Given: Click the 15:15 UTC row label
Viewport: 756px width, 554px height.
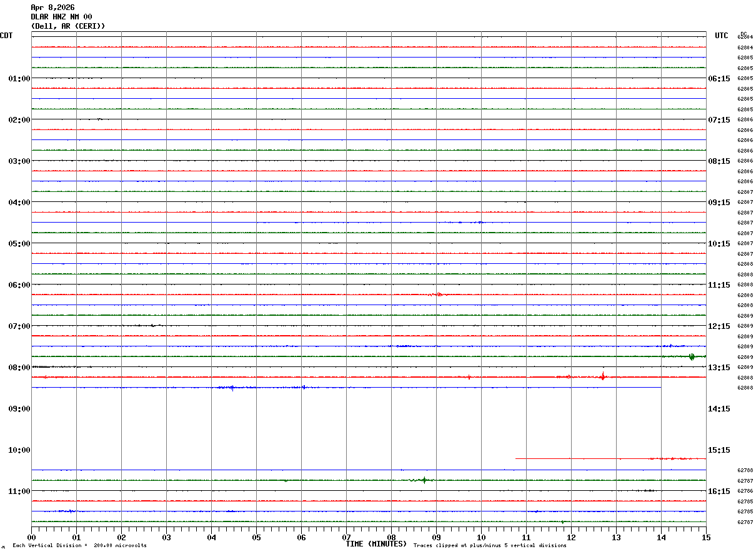Looking at the screenshot, I should [x=719, y=450].
